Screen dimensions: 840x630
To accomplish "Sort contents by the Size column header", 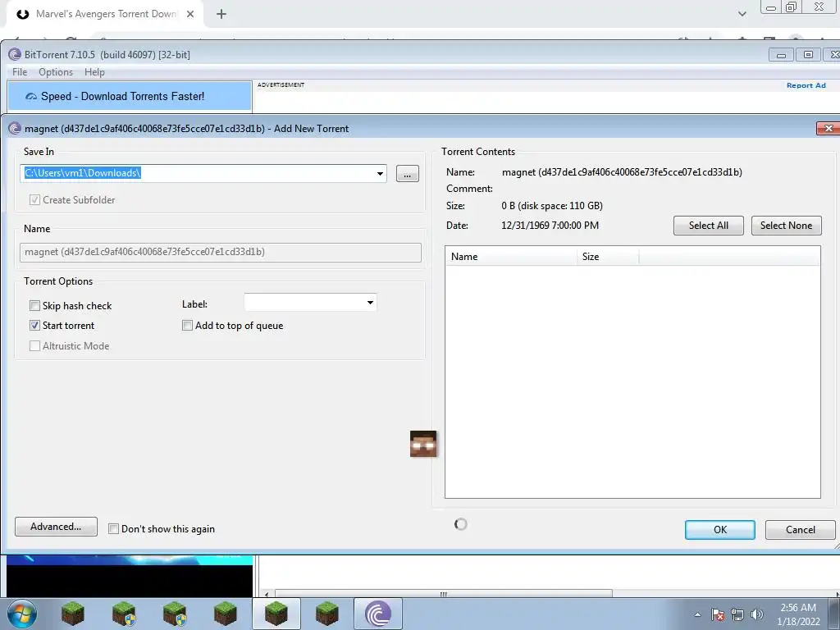I will (x=608, y=257).
